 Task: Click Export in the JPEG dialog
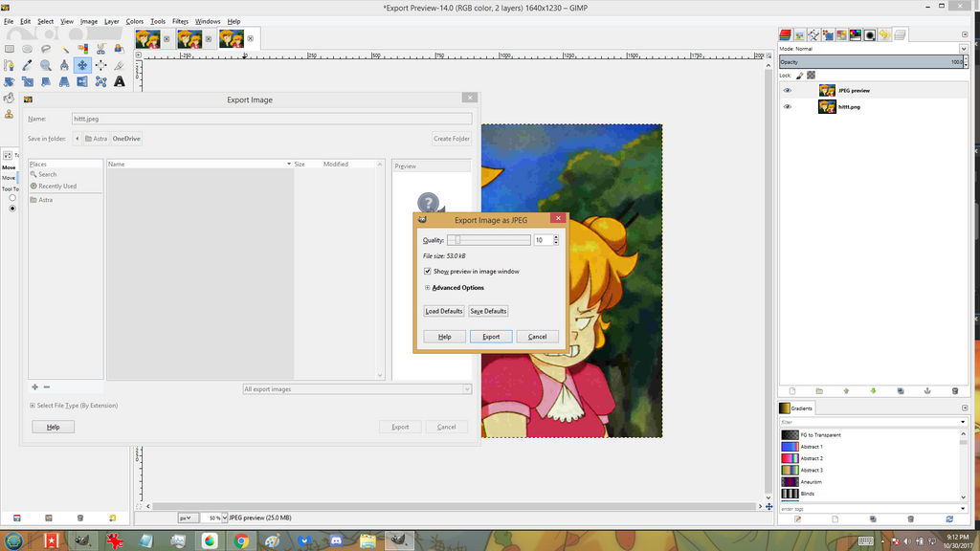(x=491, y=337)
